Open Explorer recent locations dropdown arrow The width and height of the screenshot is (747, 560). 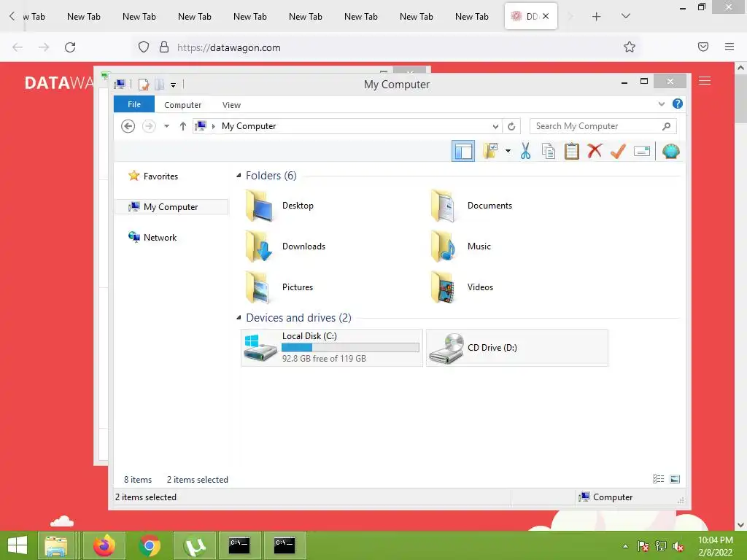point(167,126)
